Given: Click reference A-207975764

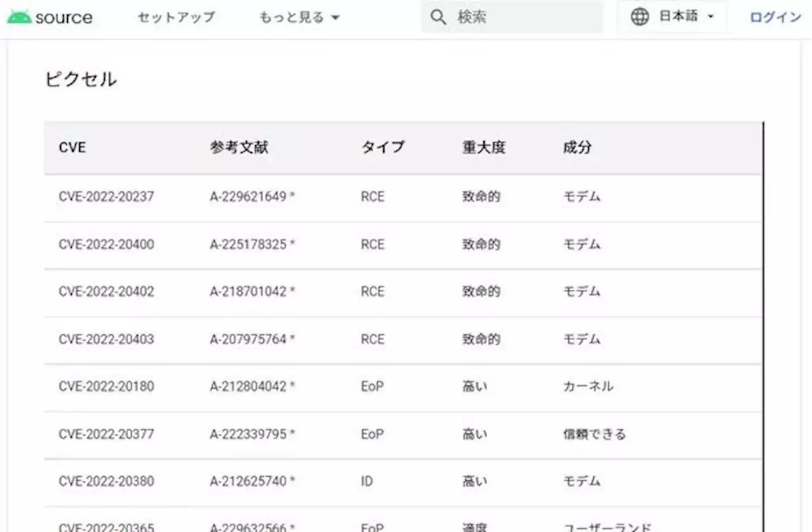Looking at the screenshot, I should (x=249, y=339).
